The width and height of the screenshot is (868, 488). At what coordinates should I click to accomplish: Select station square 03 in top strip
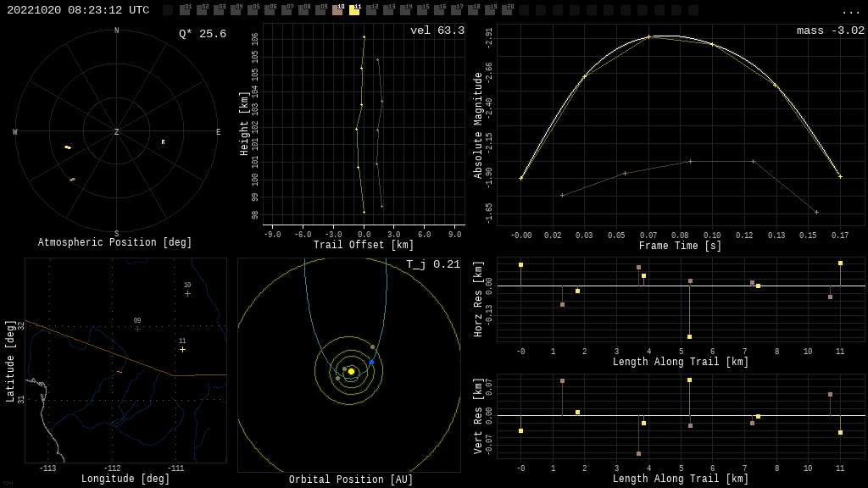click(x=219, y=10)
